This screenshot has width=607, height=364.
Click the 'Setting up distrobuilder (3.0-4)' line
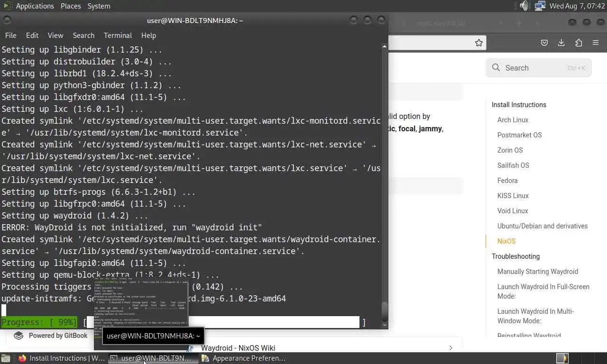[87, 62]
